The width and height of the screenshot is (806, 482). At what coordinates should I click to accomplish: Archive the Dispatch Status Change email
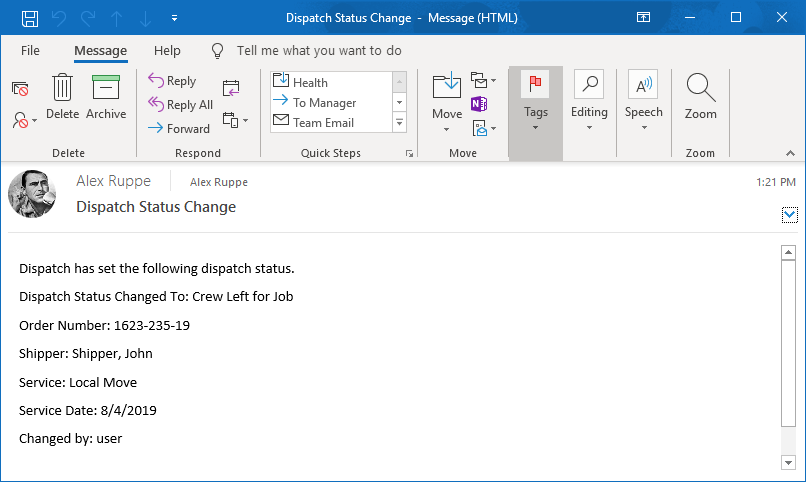tap(106, 97)
